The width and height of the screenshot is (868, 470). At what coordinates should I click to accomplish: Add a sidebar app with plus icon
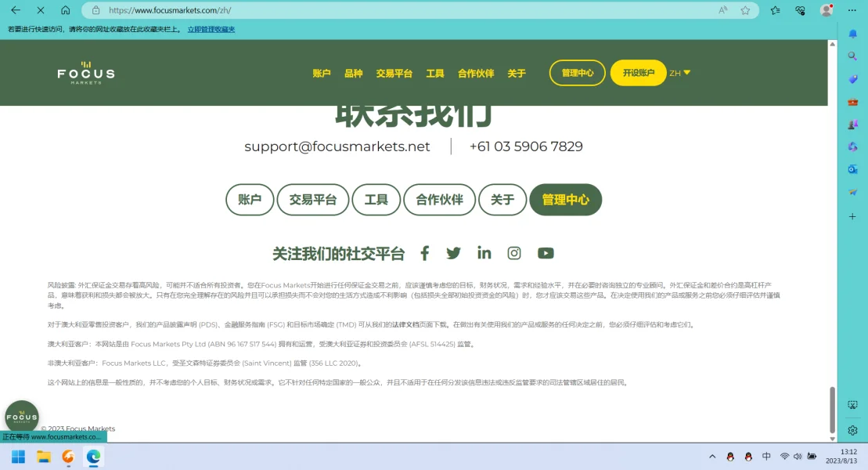pyautogui.click(x=852, y=216)
